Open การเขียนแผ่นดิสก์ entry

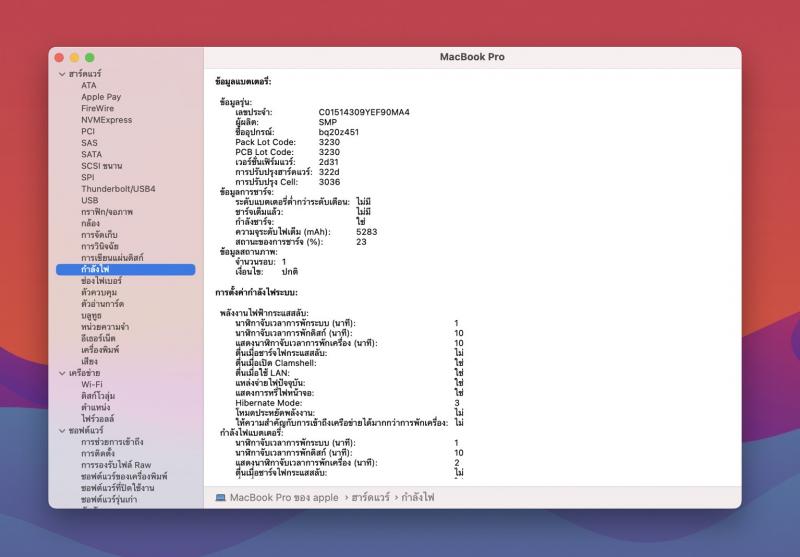(112, 258)
